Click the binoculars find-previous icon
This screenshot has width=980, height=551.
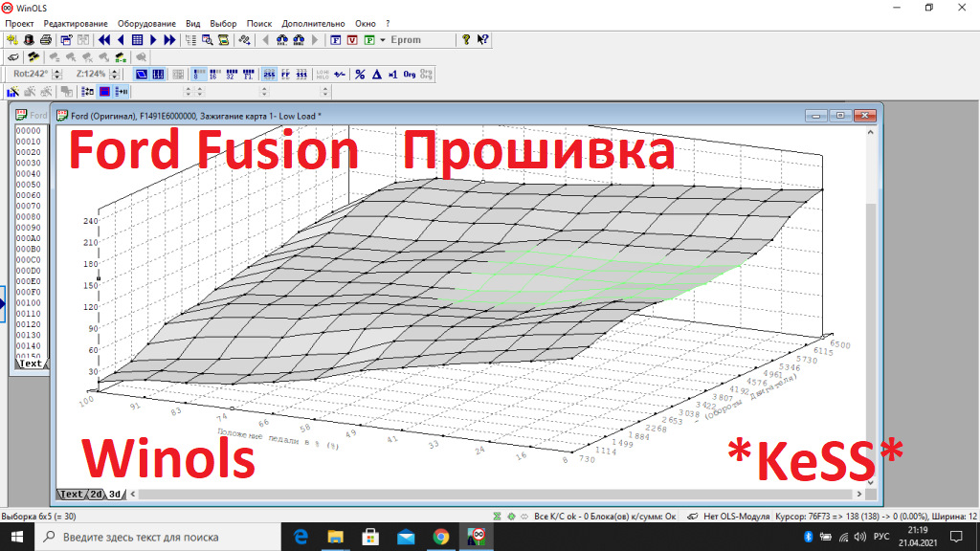tap(282, 40)
